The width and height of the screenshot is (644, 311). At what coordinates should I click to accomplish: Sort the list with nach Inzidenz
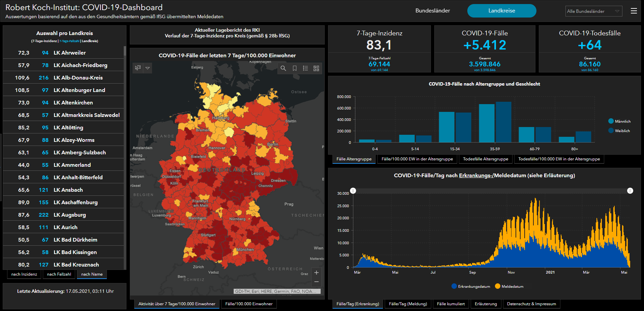point(24,274)
